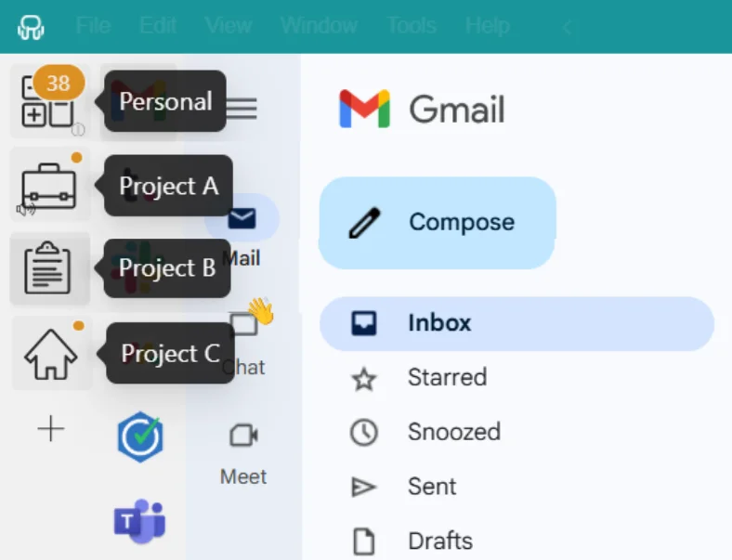This screenshot has width=732, height=560.
Task: Select the Project C house workspace
Action: click(50, 353)
